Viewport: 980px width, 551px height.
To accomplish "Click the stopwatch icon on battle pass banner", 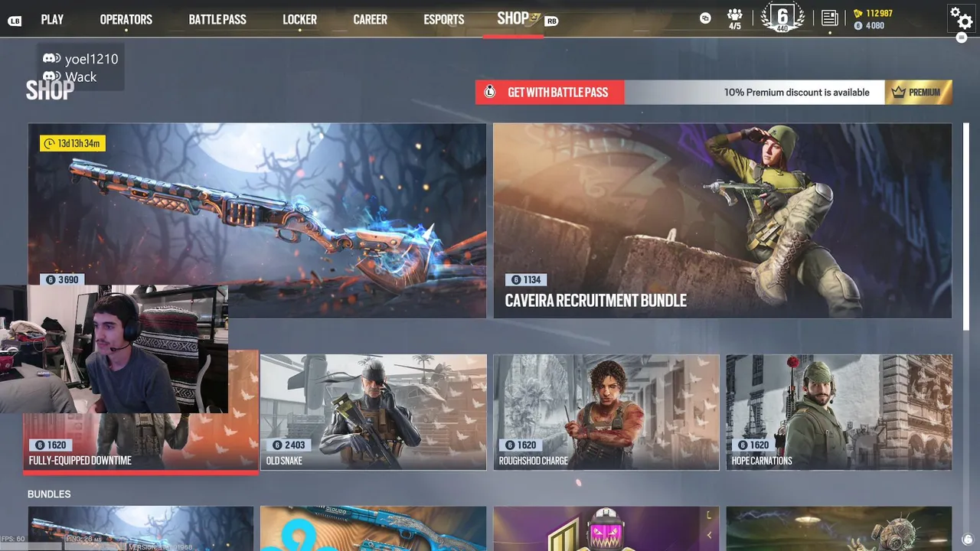I will click(x=488, y=93).
